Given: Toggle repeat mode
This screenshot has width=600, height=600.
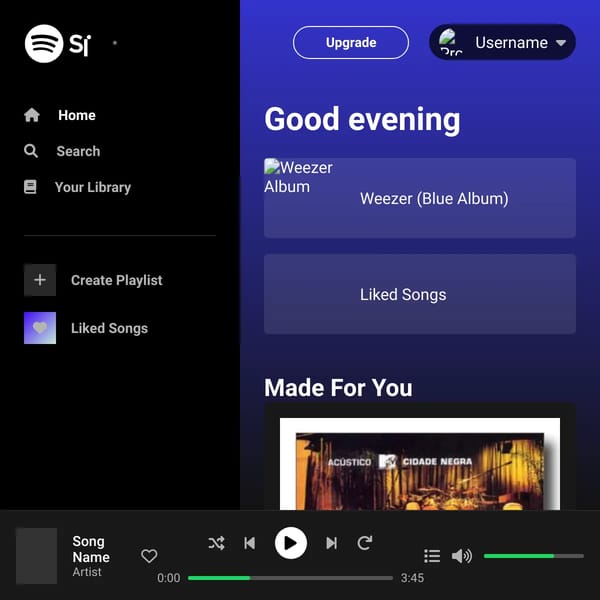Looking at the screenshot, I should tap(365, 543).
